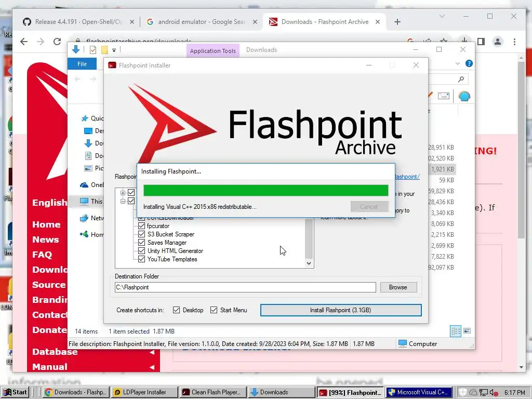This screenshot has width=532, height=399.
Task: Click Explorer help question mark icon
Action: (x=469, y=63)
